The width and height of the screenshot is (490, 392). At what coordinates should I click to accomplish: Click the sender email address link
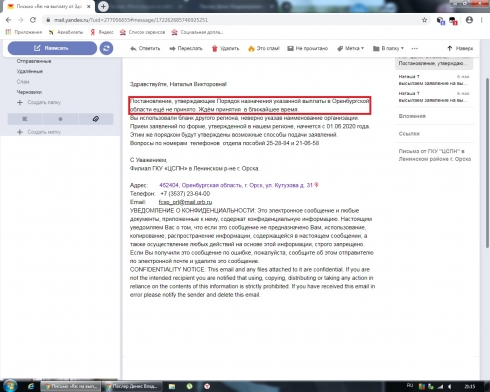tap(185, 202)
